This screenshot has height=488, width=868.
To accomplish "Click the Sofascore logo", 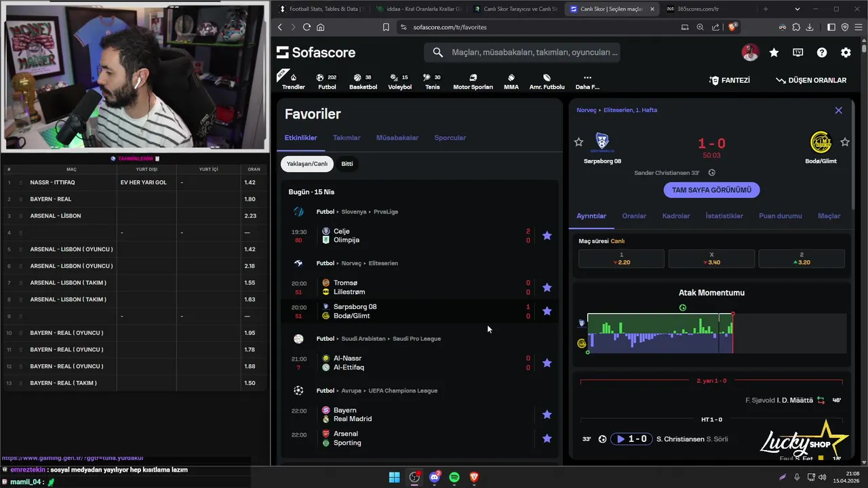I will pos(316,52).
